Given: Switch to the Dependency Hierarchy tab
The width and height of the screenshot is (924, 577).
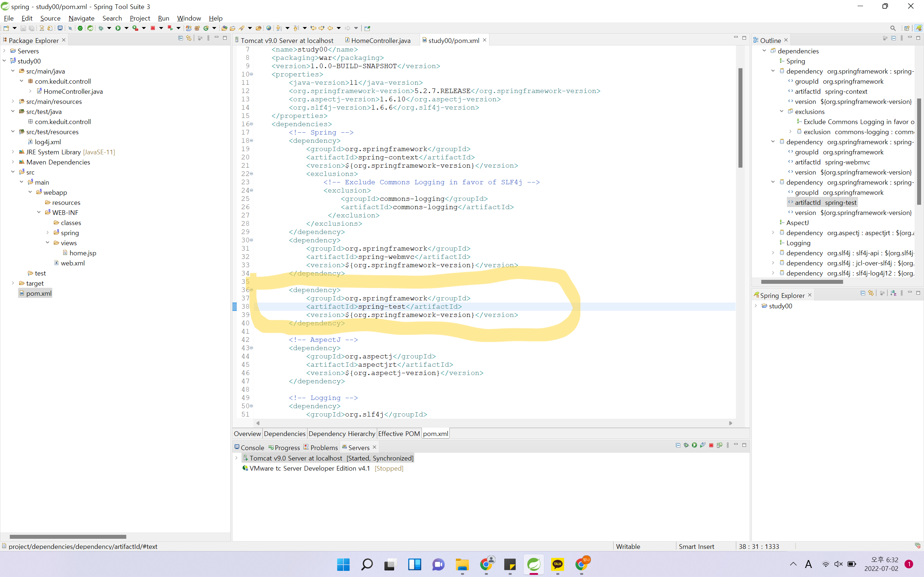Looking at the screenshot, I should click(x=341, y=433).
